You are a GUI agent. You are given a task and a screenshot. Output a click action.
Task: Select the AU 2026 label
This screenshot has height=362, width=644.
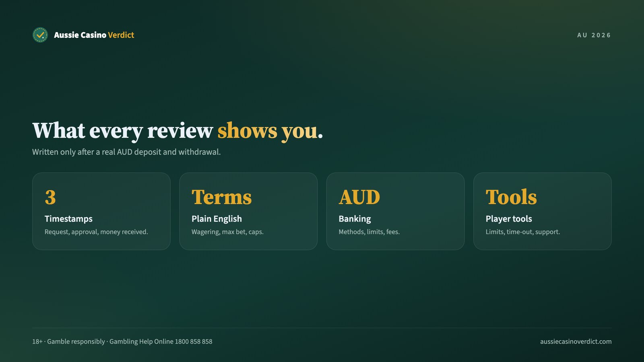594,35
